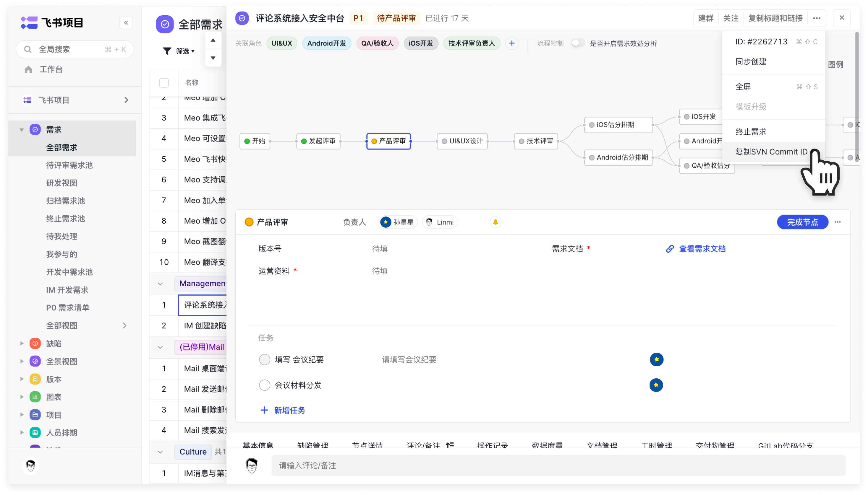Collapse the Management group in list
868x495 pixels.
160,284
